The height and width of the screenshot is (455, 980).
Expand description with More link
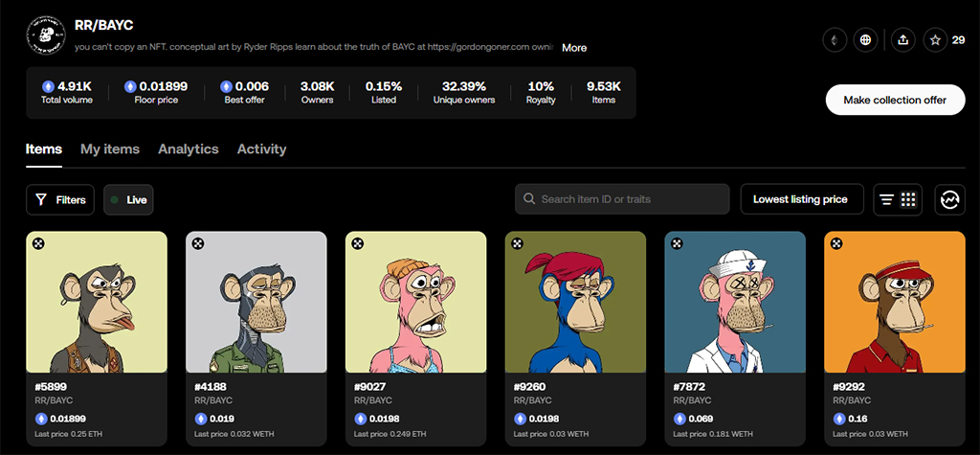tap(574, 47)
